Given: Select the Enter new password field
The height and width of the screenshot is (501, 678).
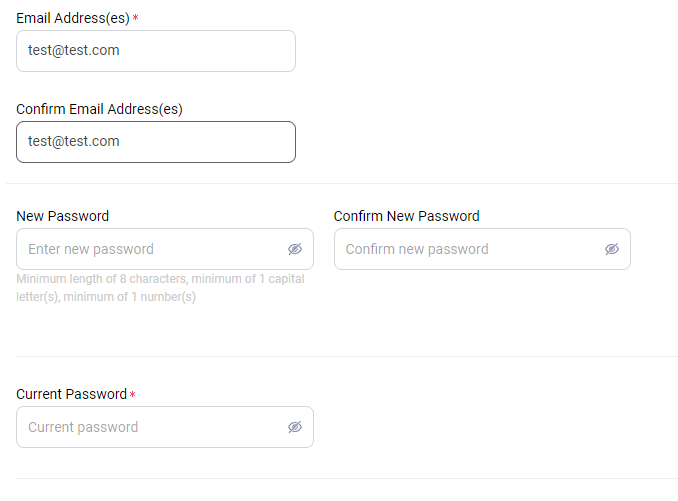Looking at the screenshot, I should [x=165, y=249].
